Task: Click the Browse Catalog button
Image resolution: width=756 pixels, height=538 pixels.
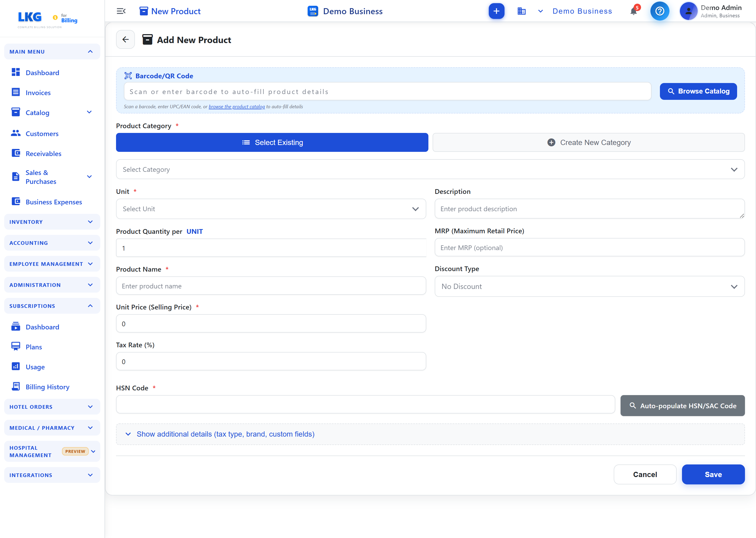Action: (698, 91)
